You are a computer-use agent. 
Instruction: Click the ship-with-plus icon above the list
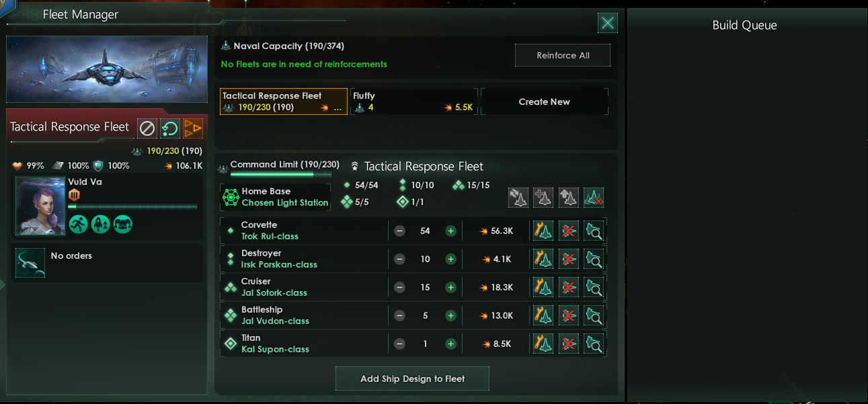coord(543,198)
